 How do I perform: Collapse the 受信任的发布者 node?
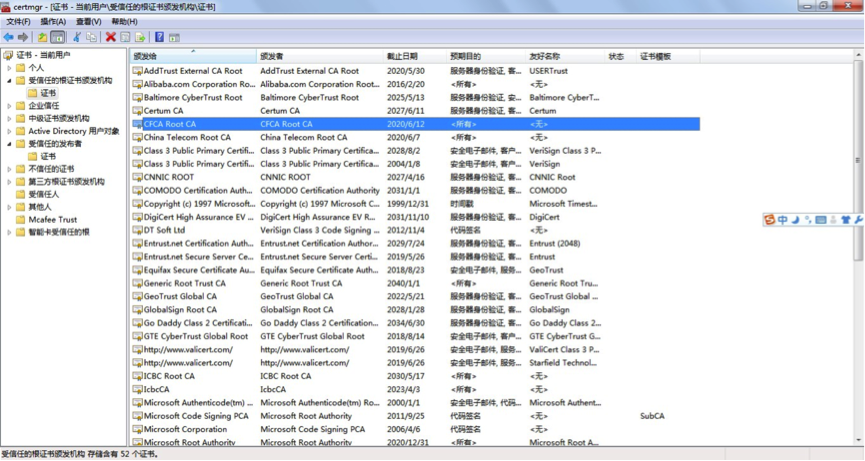9,144
